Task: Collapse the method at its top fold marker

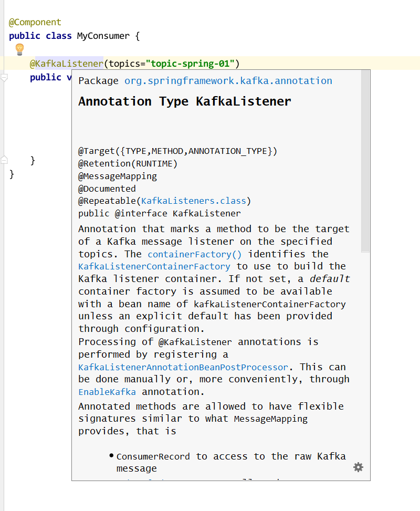Action: pyautogui.click(x=4, y=78)
